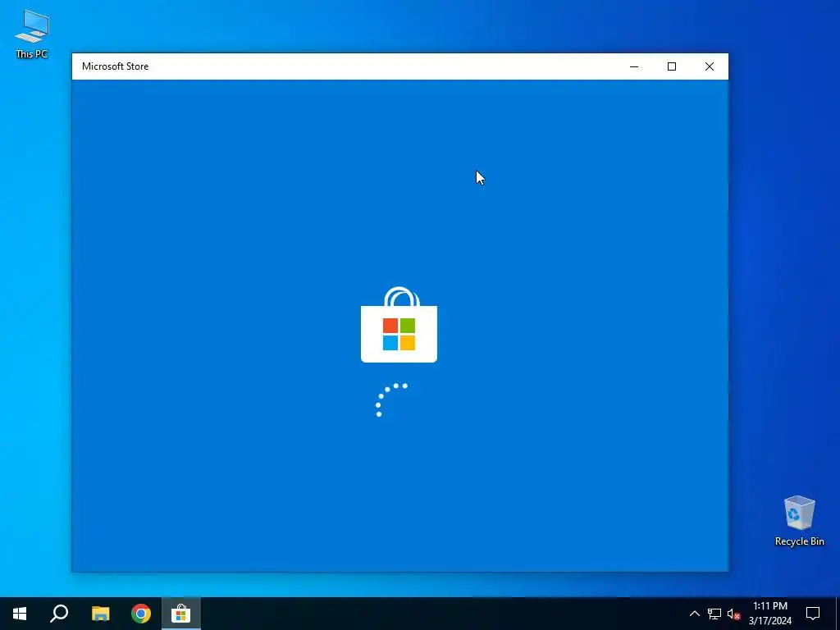Close the Microsoft Store window

710,66
